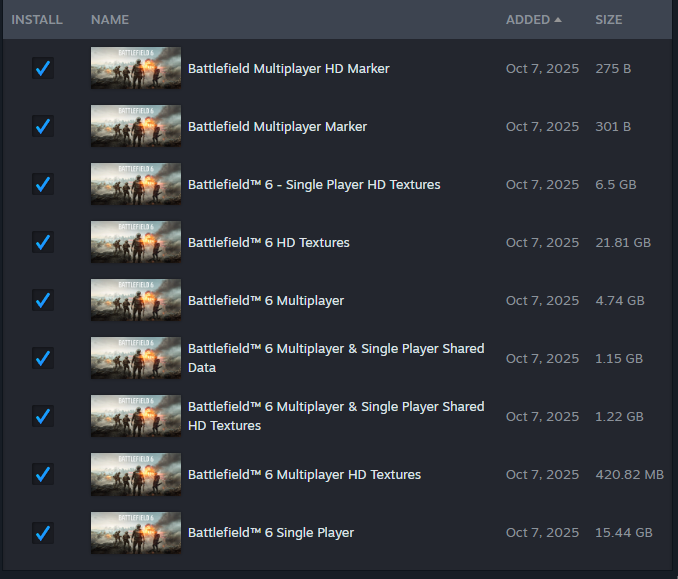Click size value '301 B'
The image size is (678, 579).
tap(613, 127)
